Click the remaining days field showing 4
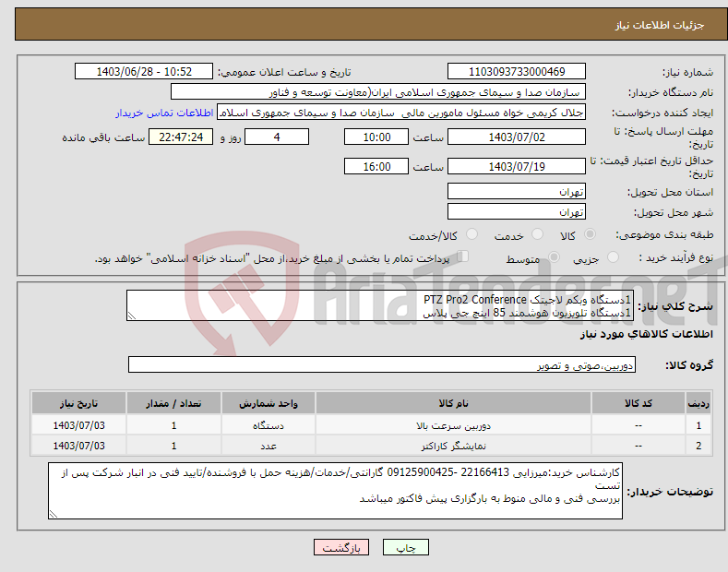The height and width of the screenshot is (572, 728). 277,137
